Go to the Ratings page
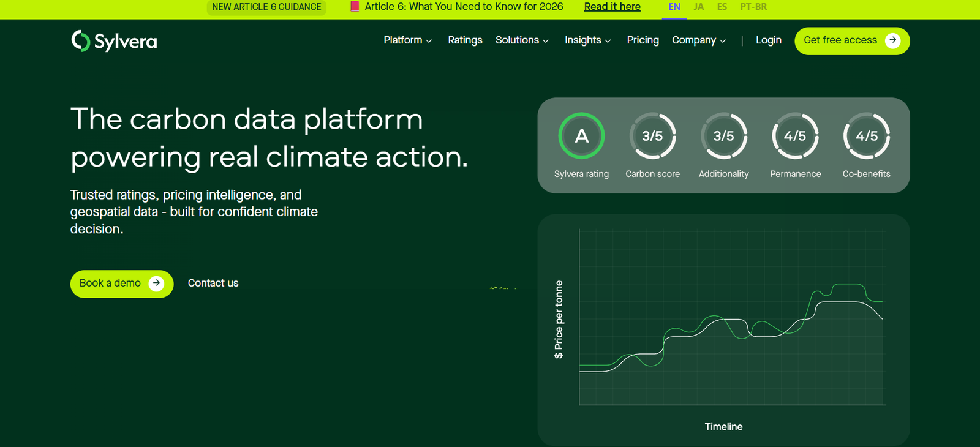Image resolution: width=980 pixels, height=447 pixels. tap(465, 40)
